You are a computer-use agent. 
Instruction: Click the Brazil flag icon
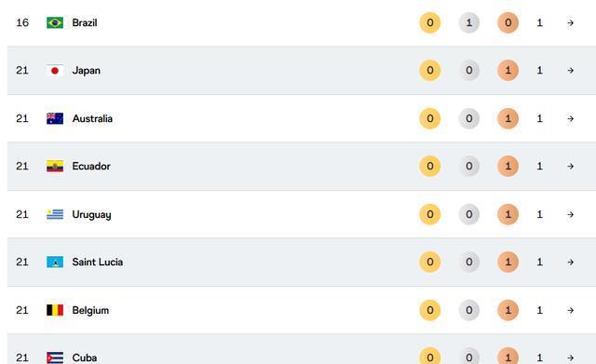click(55, 22)
